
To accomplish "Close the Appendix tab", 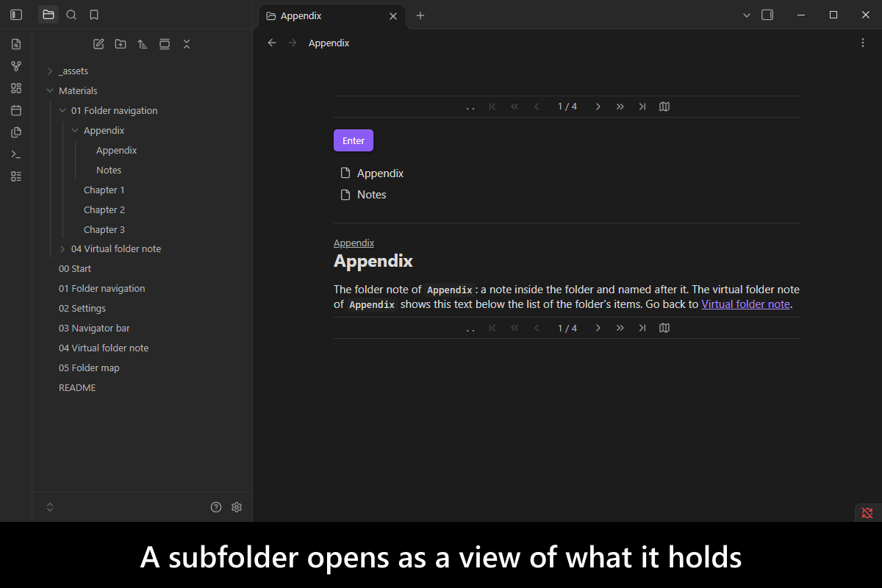I will point(393,15).
